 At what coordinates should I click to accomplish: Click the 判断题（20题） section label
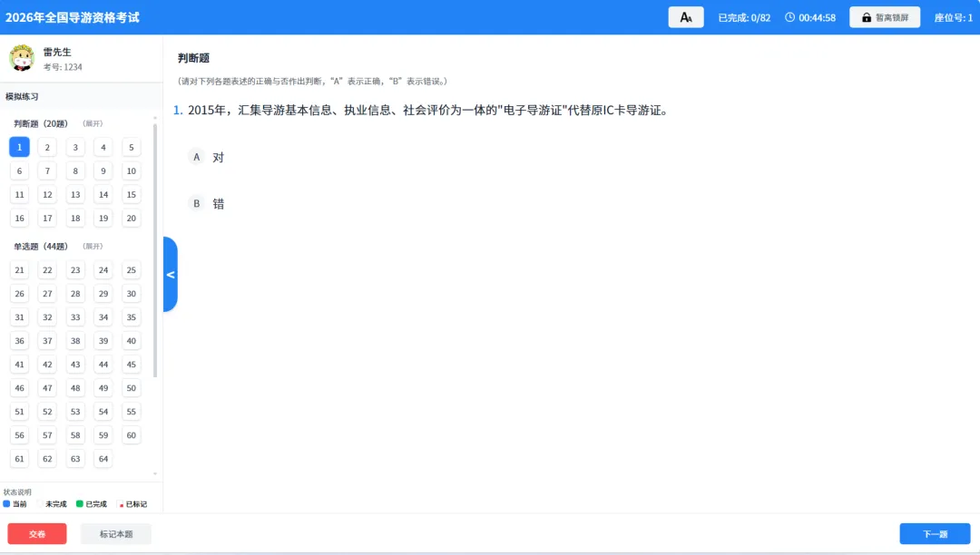click(x=41, y=123)
